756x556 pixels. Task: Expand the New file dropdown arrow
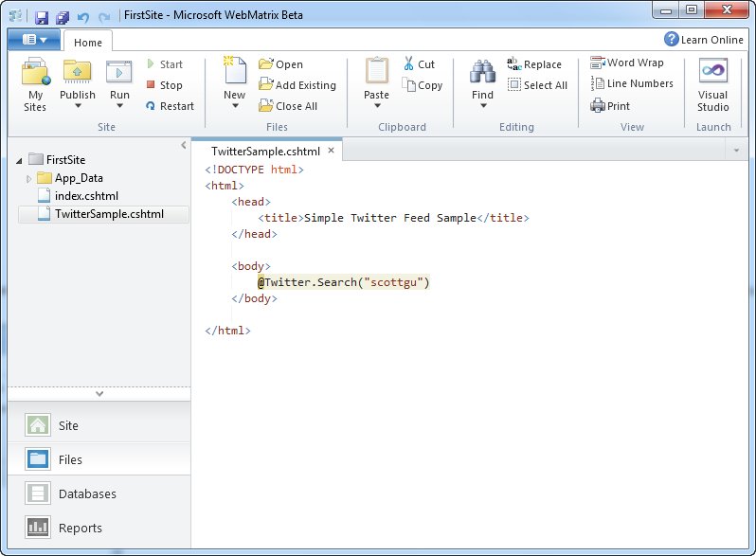[x=235, y=106]
